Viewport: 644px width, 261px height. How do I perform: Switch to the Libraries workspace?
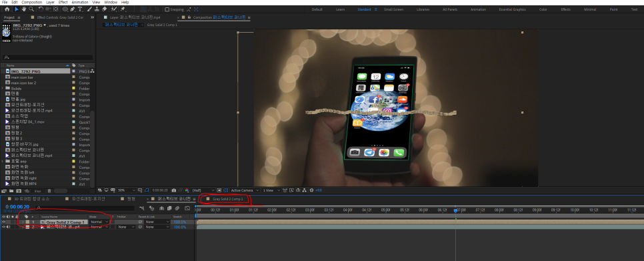(423, 9)
